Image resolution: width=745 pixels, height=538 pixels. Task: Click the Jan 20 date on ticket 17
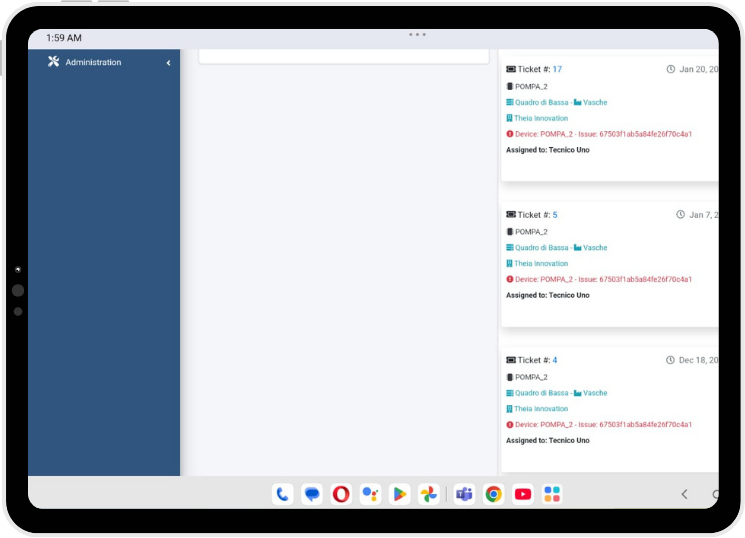point(698,69)
